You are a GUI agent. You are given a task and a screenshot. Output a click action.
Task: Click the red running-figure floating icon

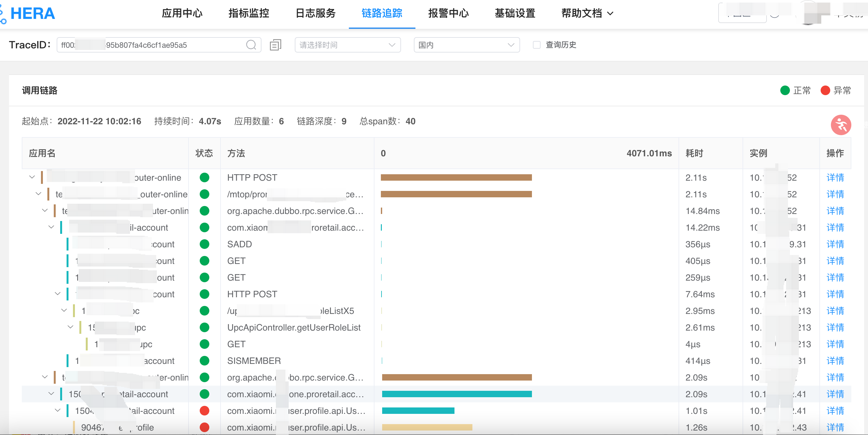point(840,125)
